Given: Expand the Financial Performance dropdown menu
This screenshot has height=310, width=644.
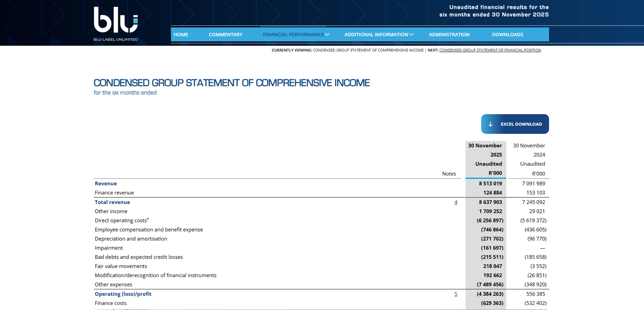Looking at the screenshot, I should (x=296, y=34).
